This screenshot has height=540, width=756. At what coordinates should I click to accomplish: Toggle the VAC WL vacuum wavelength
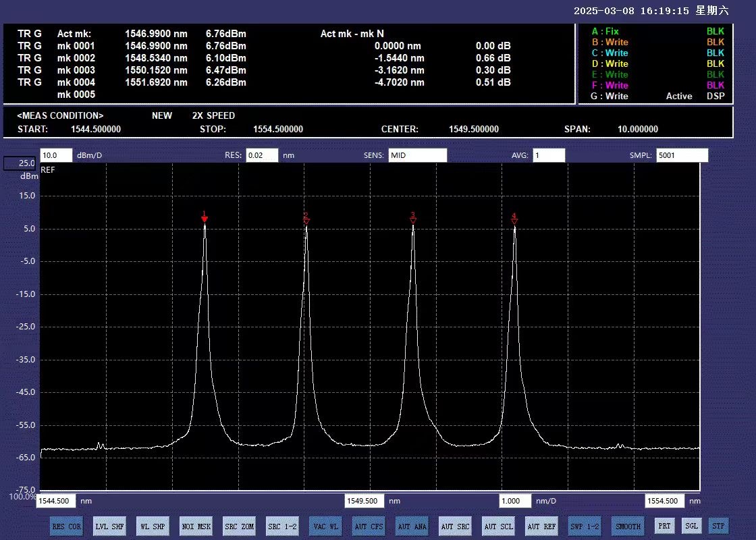click(325, 526)
